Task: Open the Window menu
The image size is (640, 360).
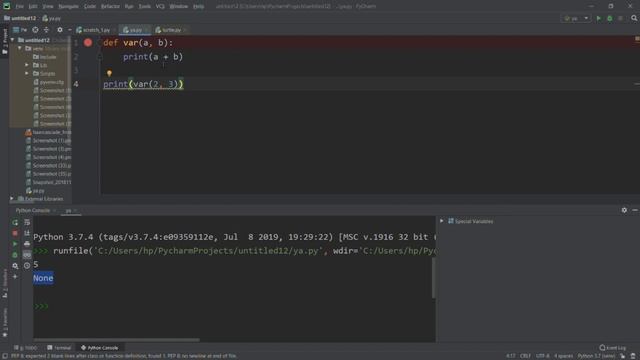Action: tap(178, 6)
